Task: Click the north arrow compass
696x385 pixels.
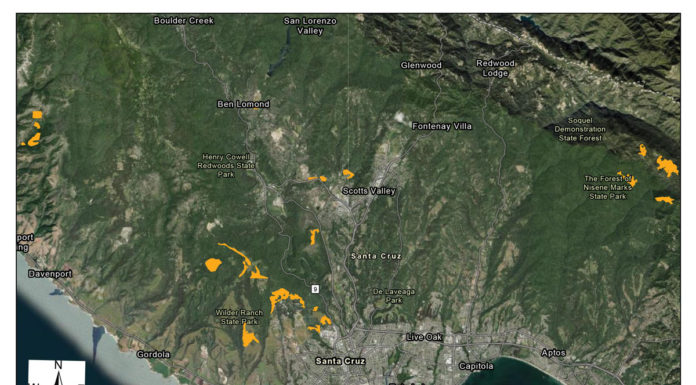Action: [x=57, y=373]
